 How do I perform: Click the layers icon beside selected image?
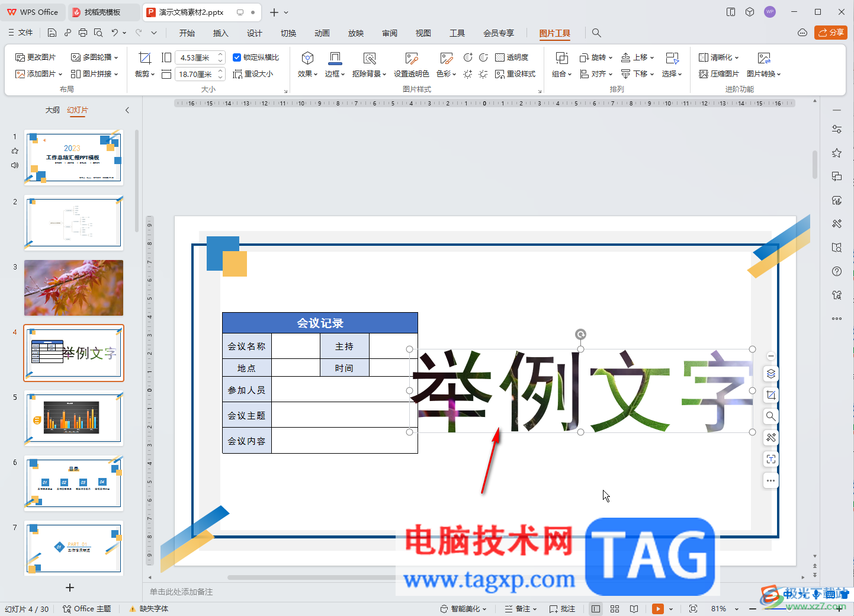click(770, 374)
